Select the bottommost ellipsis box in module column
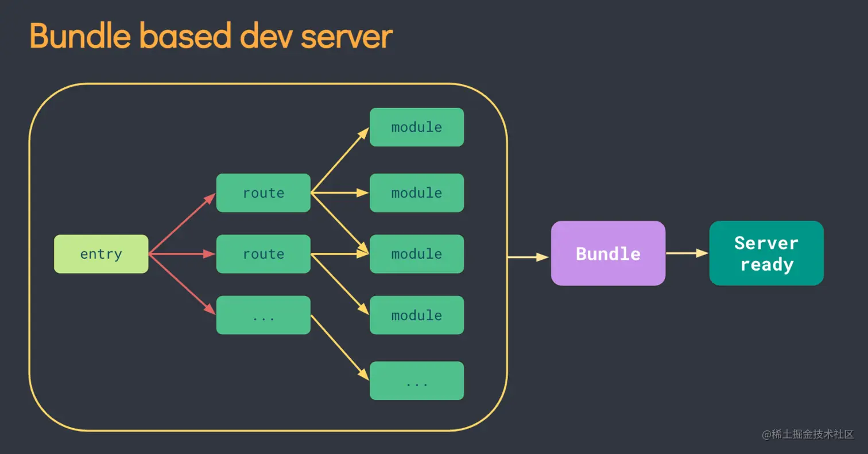Screen dimensions: 868x454 pos(417,380)
